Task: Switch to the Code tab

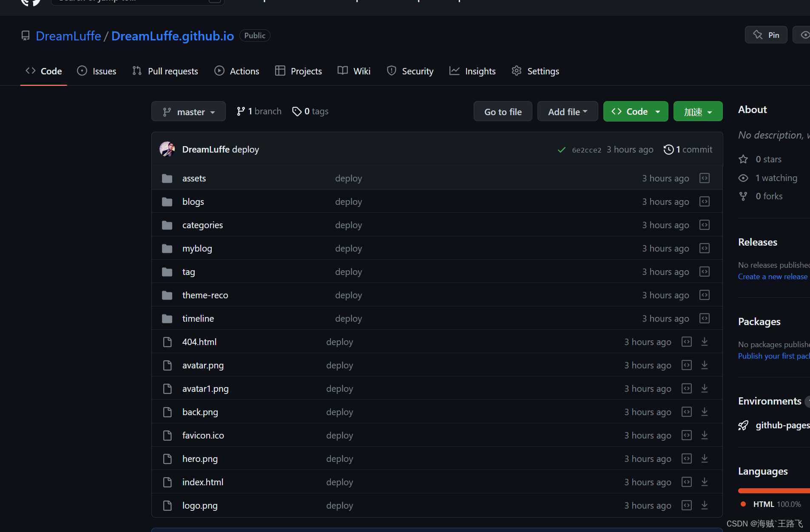Action: point(44,71)
